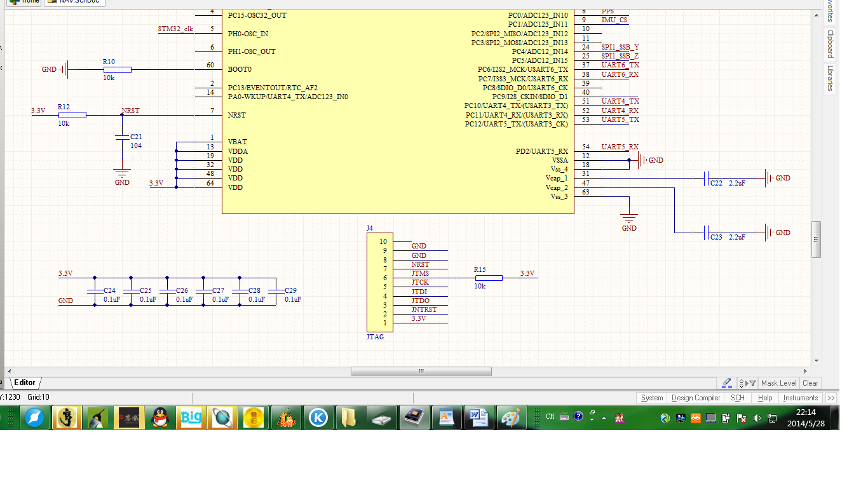Open the System panel menu button
Viewport: 868px width, 488px height.
tap(652, 398)
